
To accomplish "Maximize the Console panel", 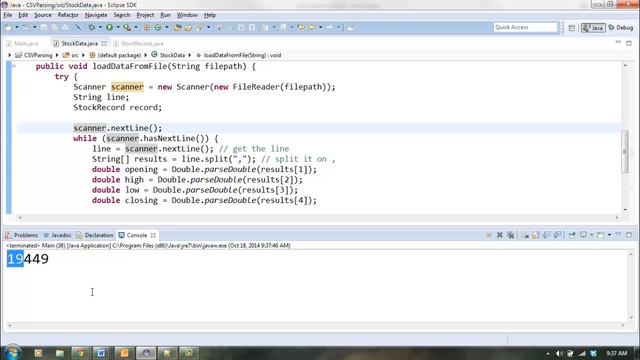I will [629, 235].
